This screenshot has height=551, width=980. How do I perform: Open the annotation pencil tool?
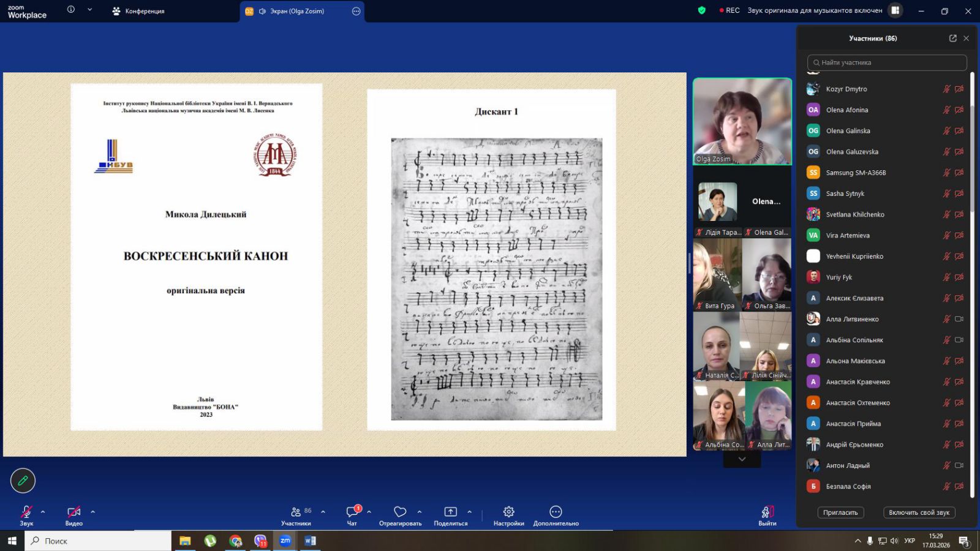pyautogui.click(x=23, y=481)
